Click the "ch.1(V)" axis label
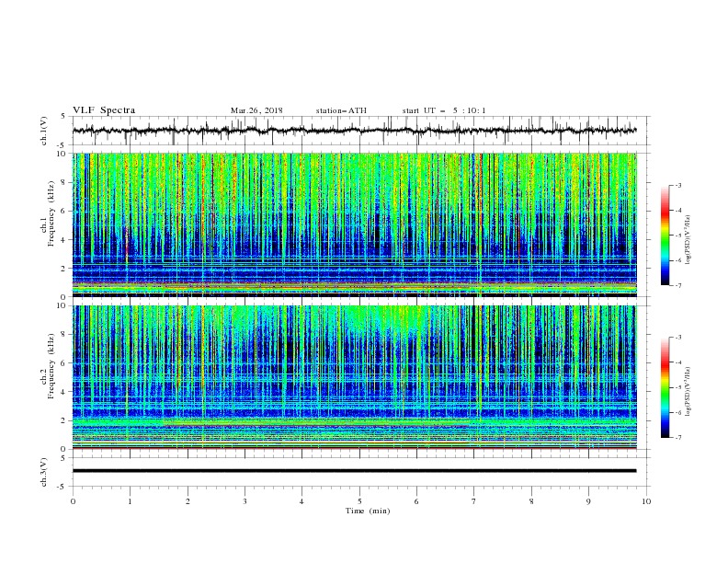The height and width of the screenshot is (563, 728). point(43,131)
